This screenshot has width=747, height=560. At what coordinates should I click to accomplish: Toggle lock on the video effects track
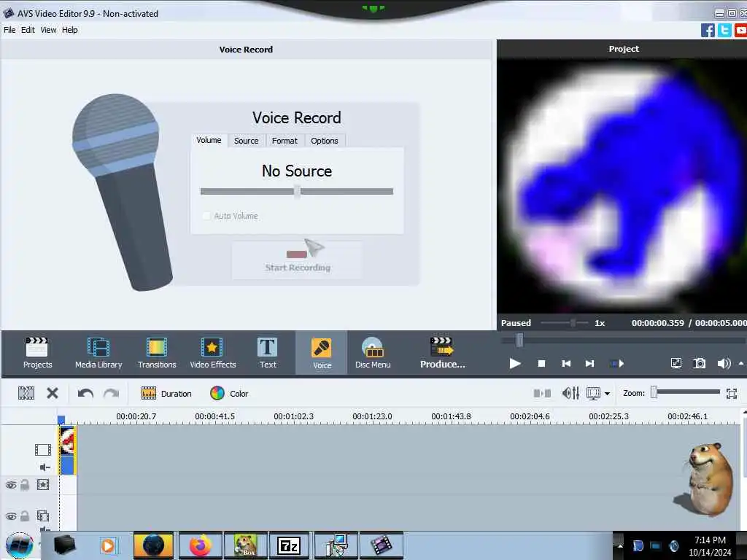pyautogui.click(x=25, y=485)
